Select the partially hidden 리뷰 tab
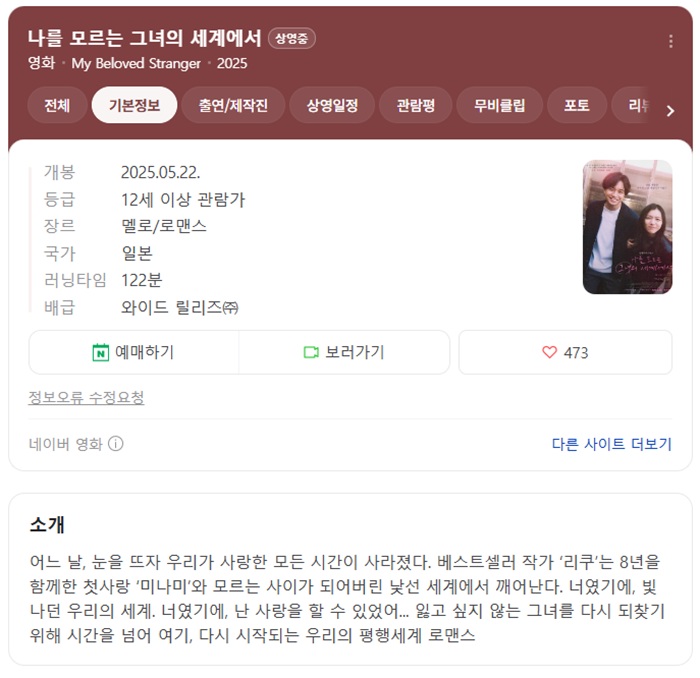Viewport: 700px width, 678px height. click(x=634, y=105)
